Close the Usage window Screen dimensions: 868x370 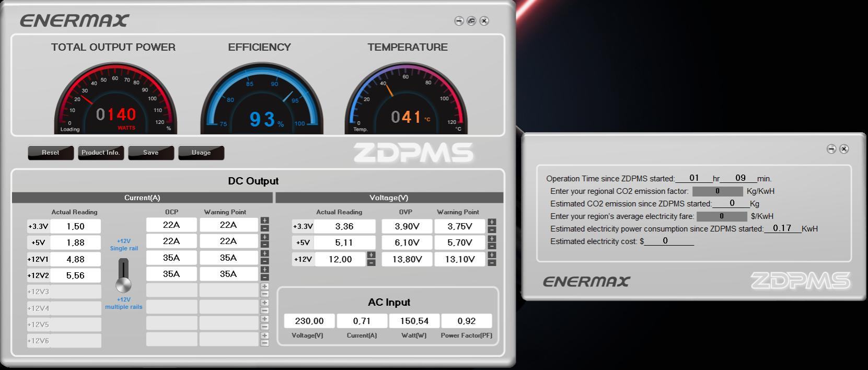coord(844,149)
